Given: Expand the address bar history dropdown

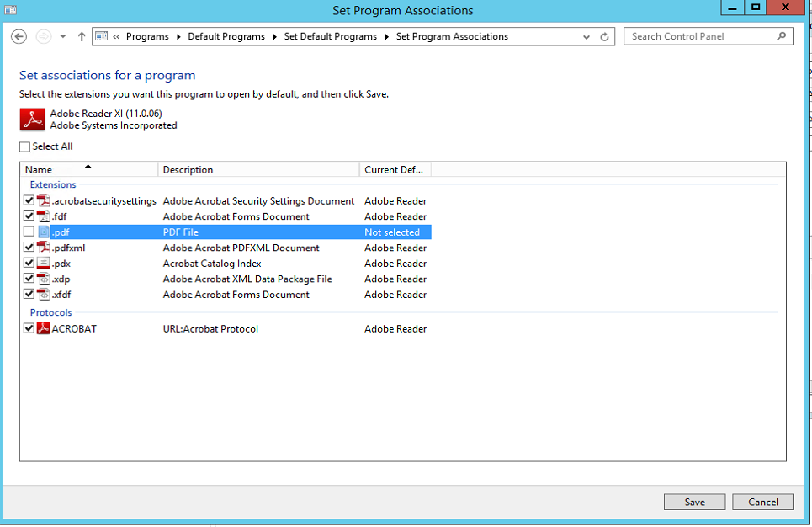Looking at the screenshot, I should 586,37.
